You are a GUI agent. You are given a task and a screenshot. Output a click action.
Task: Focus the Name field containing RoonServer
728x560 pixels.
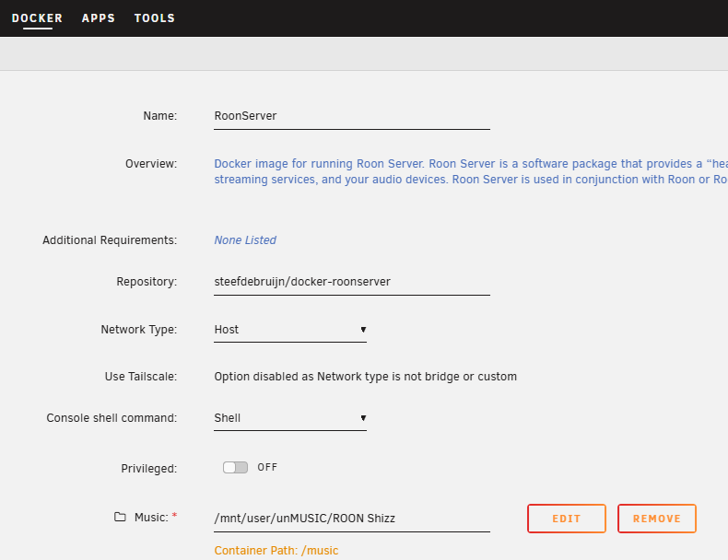[351, 117]
